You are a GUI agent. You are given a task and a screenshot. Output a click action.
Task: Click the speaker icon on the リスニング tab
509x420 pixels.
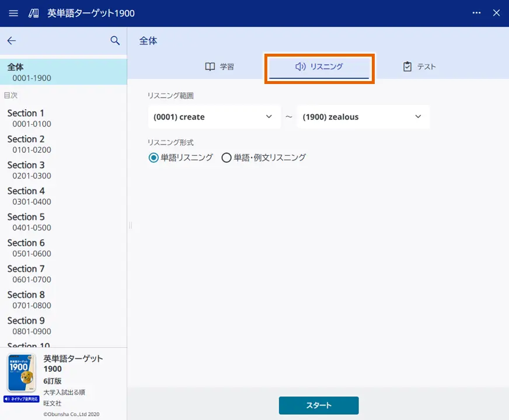pos(299,66)
